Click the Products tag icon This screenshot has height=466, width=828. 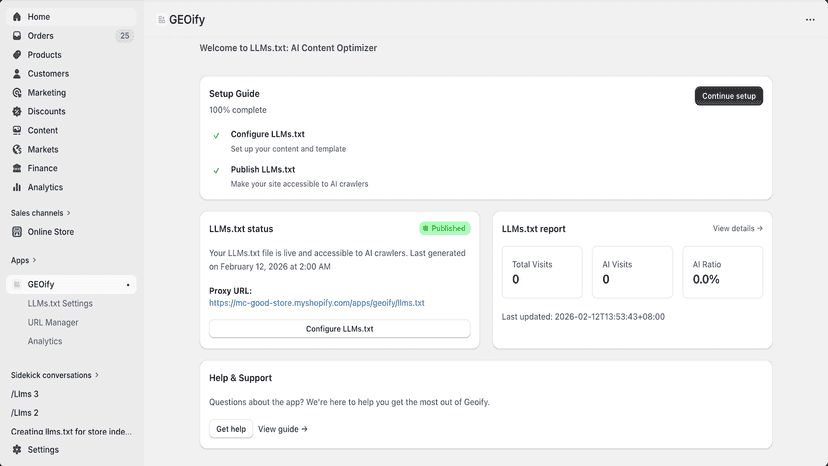17,55
